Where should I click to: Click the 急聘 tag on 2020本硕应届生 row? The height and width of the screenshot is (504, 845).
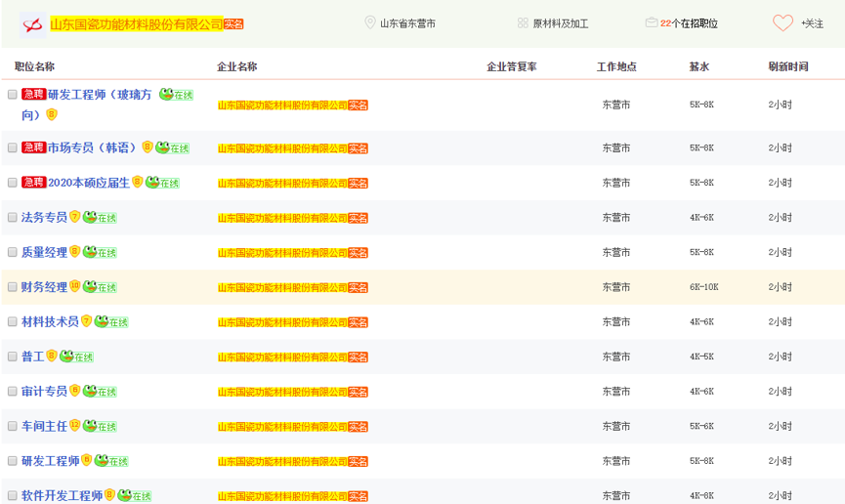pos(33,183)
